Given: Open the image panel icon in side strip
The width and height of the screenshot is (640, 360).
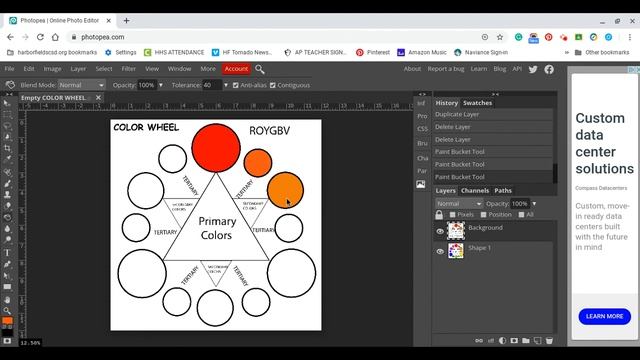Looking at the screenshot, I should click(x=421, y=184).
